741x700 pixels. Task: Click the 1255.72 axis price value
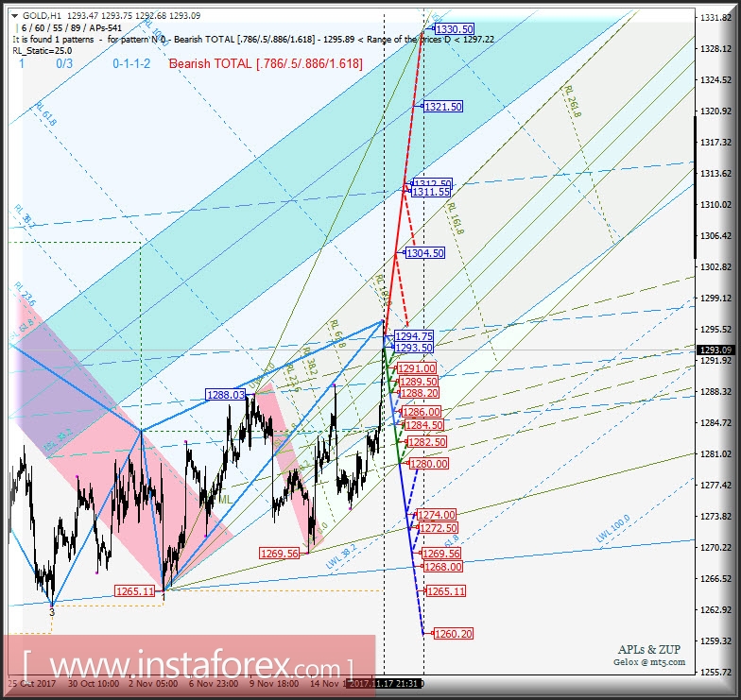pyautogui.click(x=715, y=673)
